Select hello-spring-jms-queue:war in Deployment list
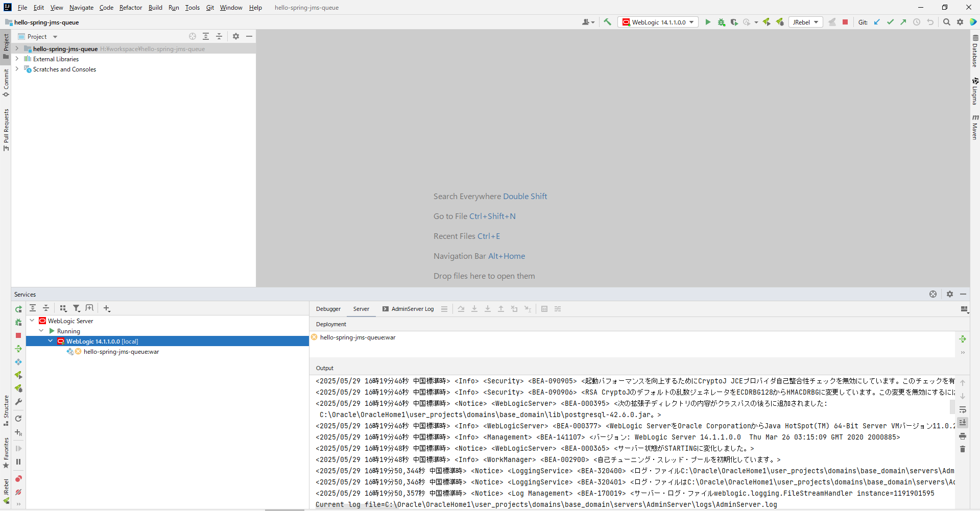Image resolution: width=980 pixels, height=511 pixels. [x=357, y=337]
